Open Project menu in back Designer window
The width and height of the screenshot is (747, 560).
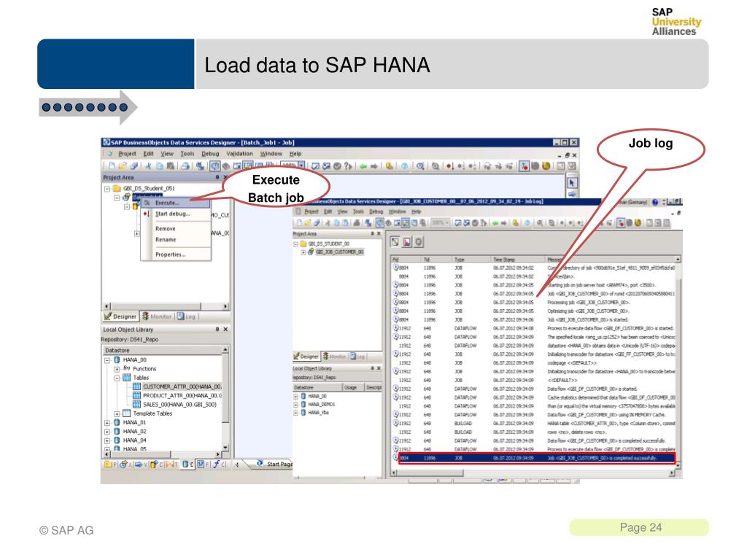(127, 154)
